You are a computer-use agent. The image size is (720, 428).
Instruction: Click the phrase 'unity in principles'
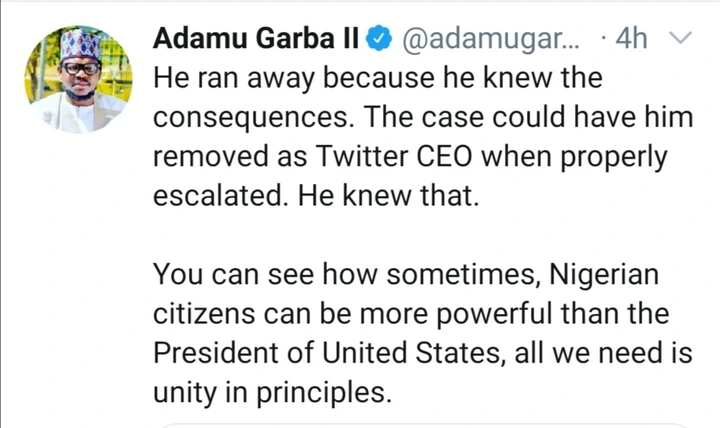[270, 391]
